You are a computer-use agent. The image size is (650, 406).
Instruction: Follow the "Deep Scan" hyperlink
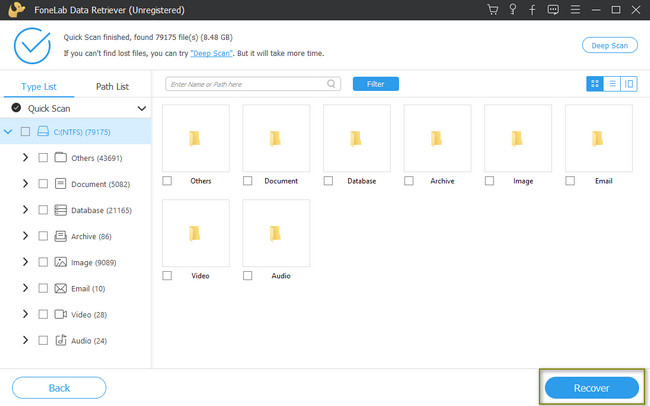click(x=211, y=53)
